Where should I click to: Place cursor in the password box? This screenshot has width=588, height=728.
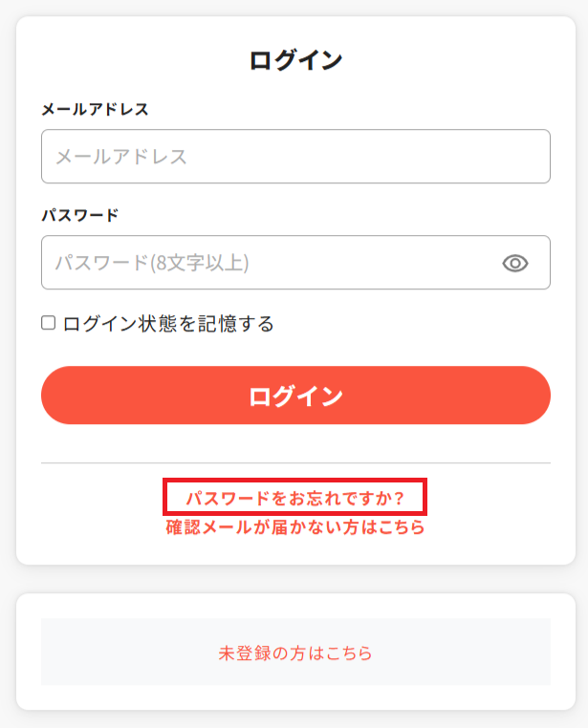268,263
